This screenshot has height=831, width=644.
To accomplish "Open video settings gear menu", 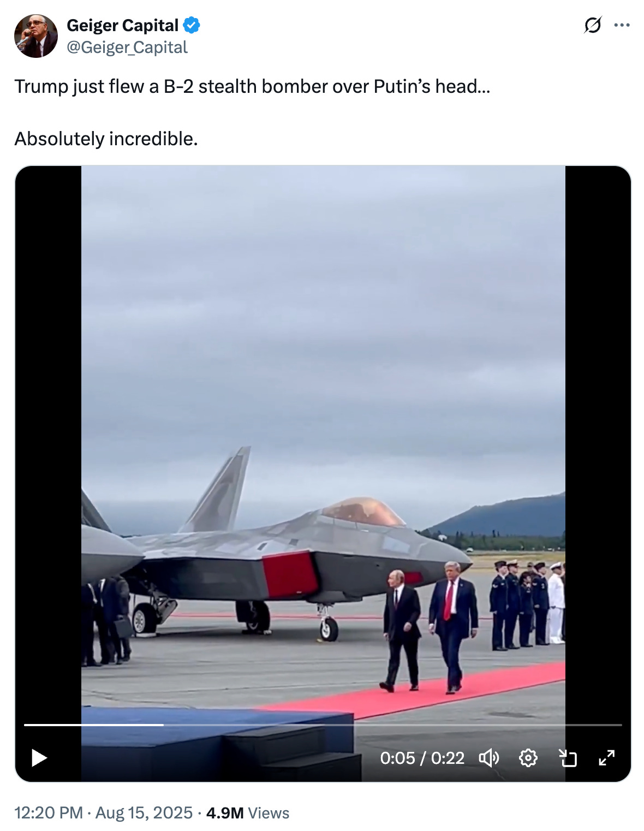I will (528, 758).
